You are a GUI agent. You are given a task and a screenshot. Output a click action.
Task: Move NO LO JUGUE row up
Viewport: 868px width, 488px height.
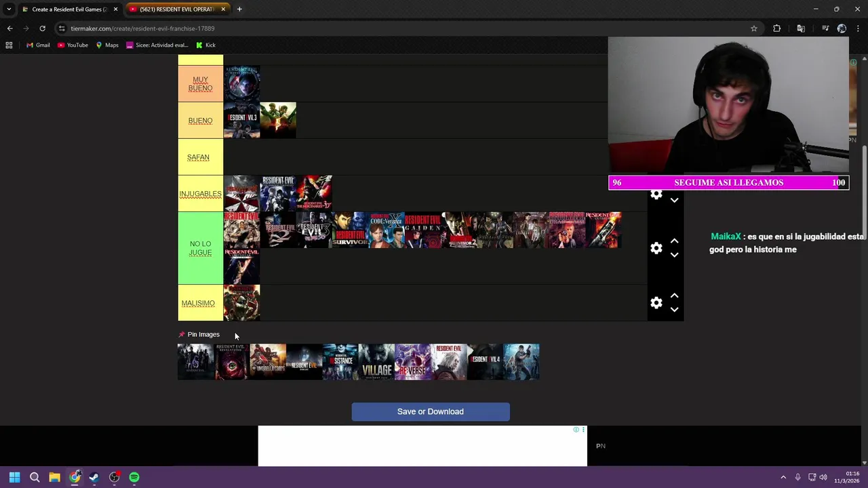point(674,241)
